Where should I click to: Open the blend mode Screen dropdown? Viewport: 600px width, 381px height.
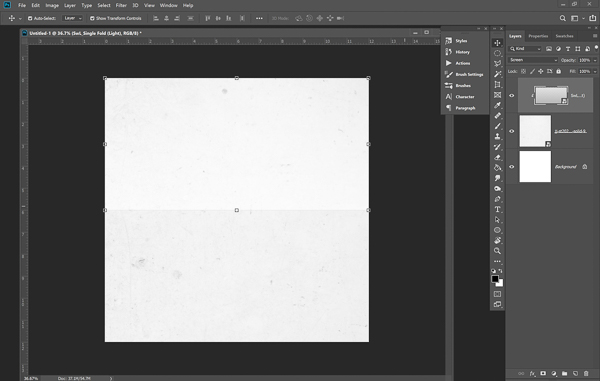[533, 60]
